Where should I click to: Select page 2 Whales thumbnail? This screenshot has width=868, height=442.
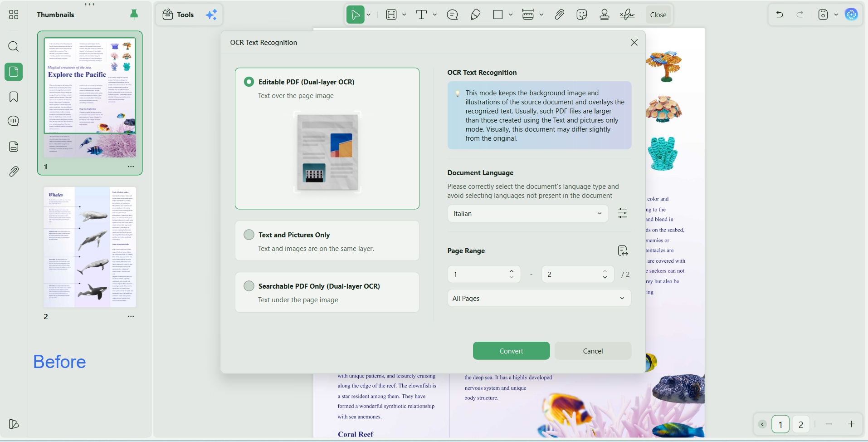tap(90, 247)
